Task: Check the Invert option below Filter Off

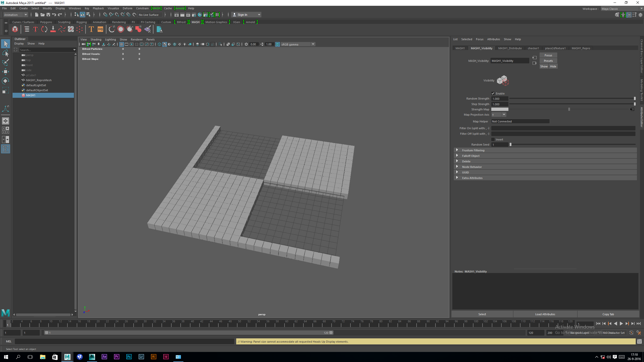Action: (x=493, y=139)
